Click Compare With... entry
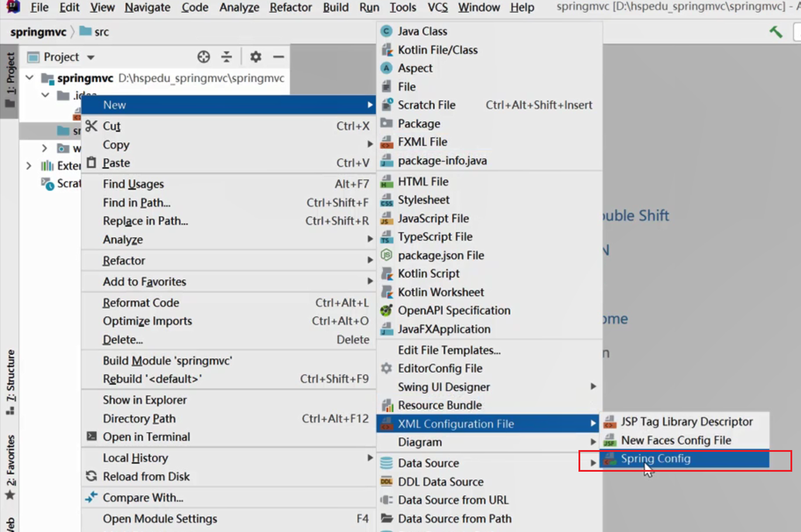This screenshot has height=532, width=801. coord(228,497)
